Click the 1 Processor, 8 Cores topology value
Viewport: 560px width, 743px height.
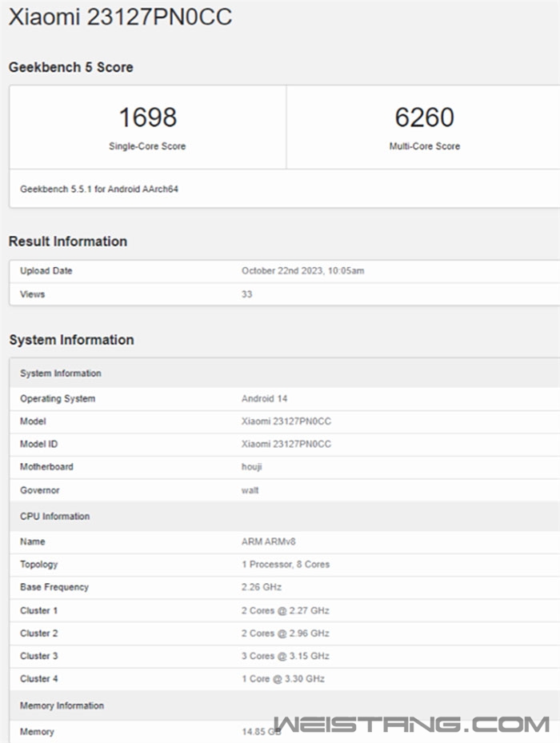pos(285,565)
